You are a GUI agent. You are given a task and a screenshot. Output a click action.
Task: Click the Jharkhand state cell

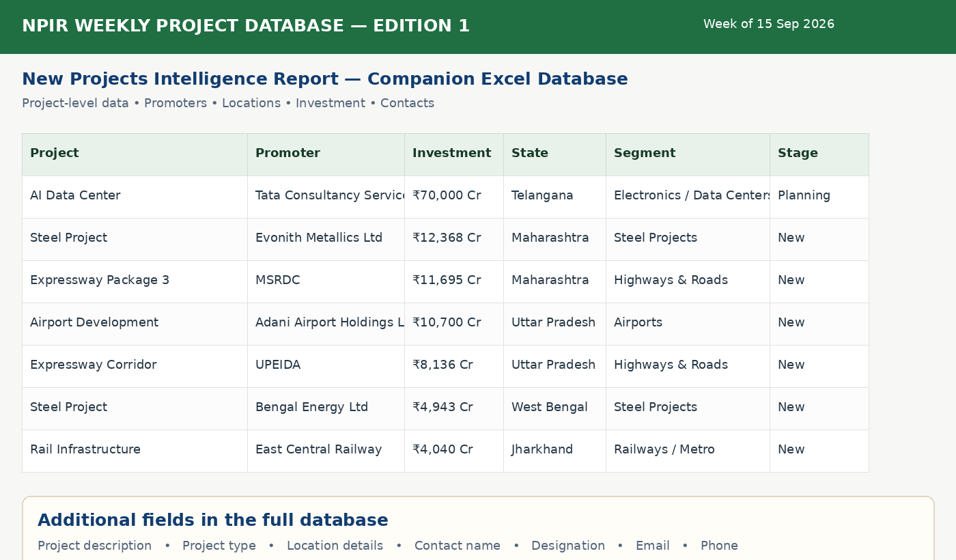click(x=554, y=451)
